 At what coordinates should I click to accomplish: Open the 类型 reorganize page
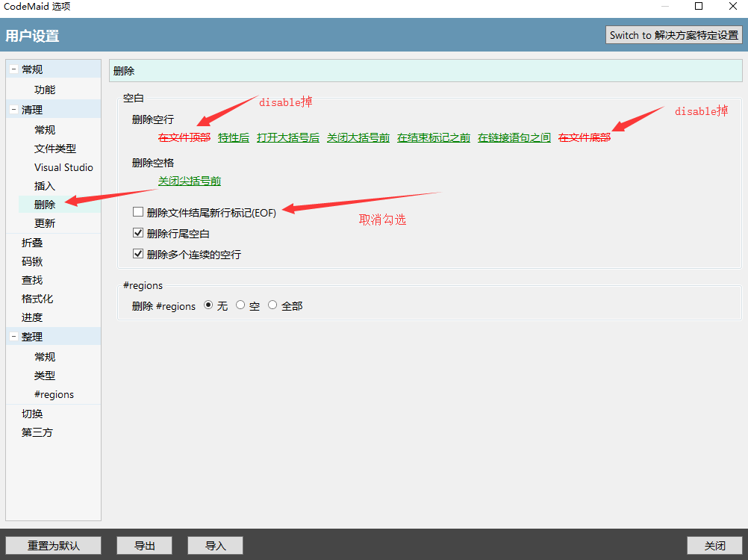click(x=45, y=376)
